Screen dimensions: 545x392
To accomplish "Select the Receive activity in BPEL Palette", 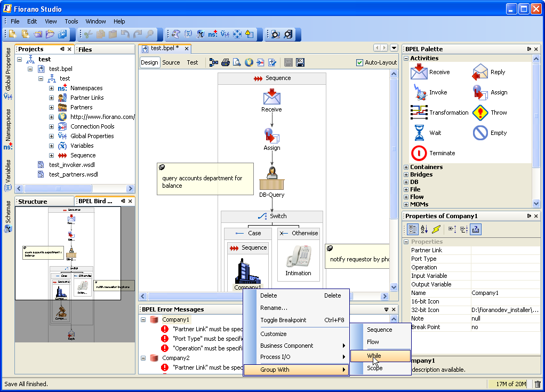I will pos(430,72).
